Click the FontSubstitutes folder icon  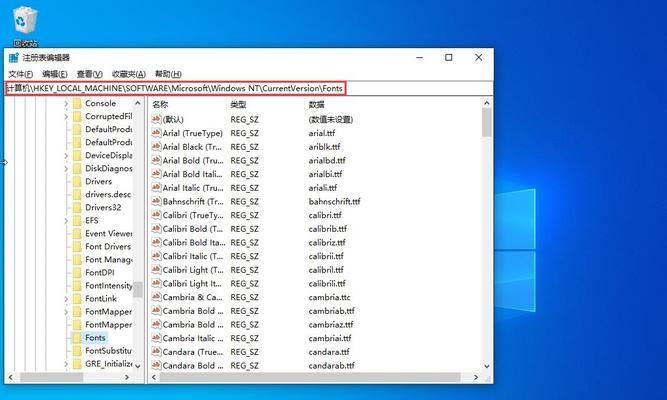[77, 351]
